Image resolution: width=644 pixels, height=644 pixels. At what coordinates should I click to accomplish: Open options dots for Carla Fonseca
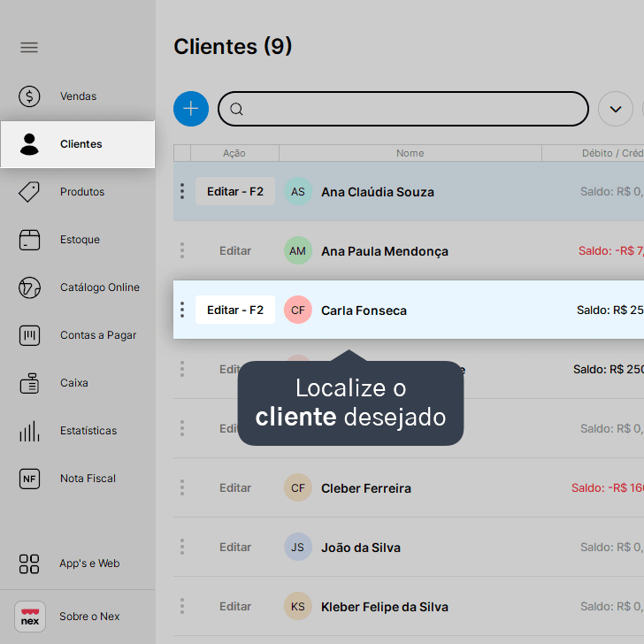pyautogui.click(x=182, y=310)
